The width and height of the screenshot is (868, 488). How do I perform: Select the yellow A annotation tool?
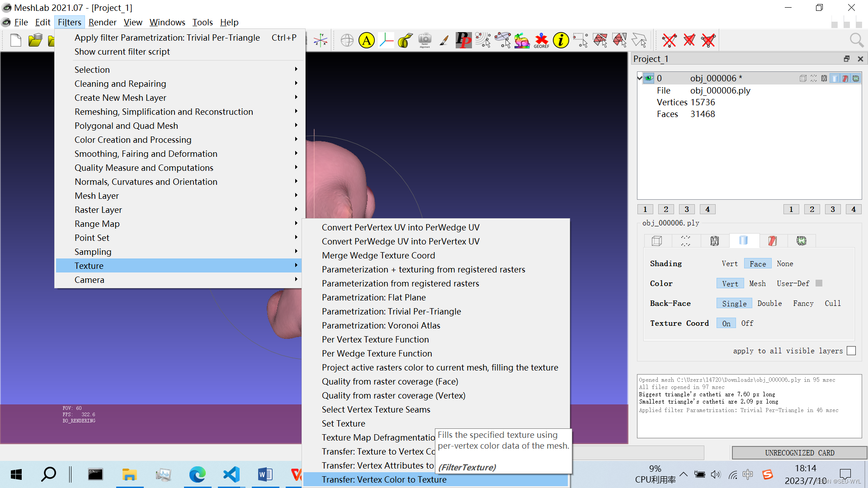pos(367,40)
